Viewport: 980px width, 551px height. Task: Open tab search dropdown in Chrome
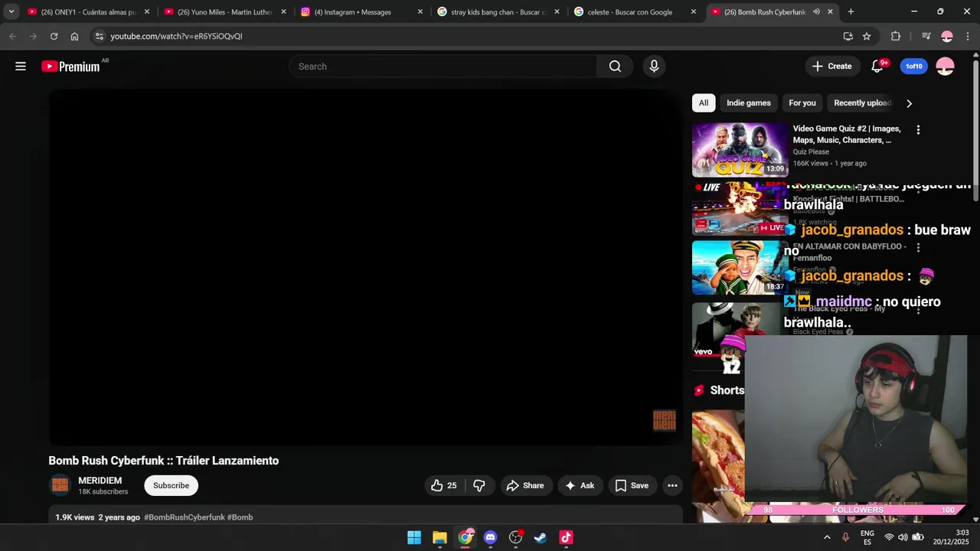[11, 11]
